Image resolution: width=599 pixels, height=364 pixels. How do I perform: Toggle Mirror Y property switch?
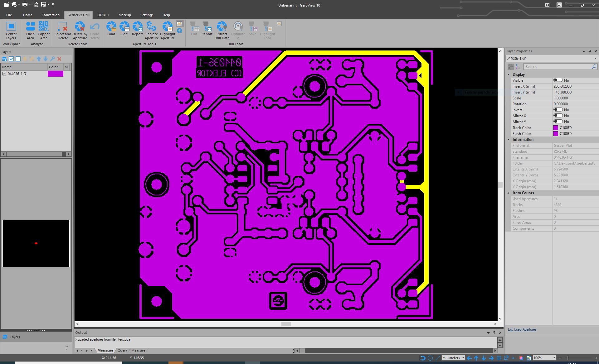coord(558,122)
